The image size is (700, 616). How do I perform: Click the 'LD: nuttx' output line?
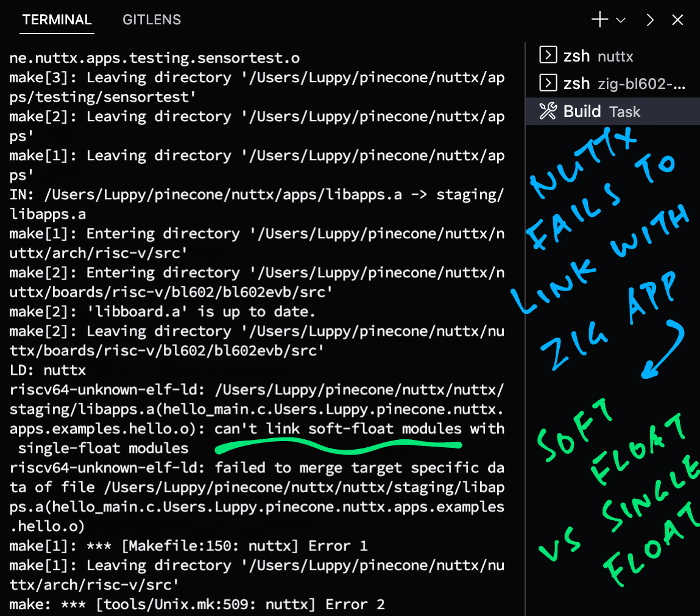point(48,370)
